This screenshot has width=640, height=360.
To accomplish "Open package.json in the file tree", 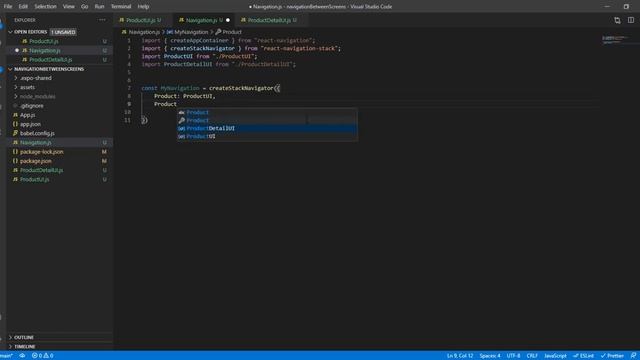I will [36, 161].
